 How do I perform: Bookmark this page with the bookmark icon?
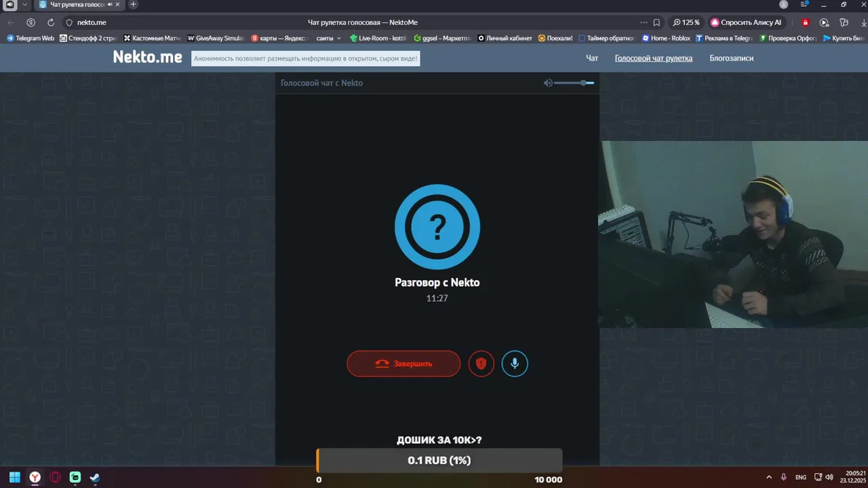click(656, 22)
